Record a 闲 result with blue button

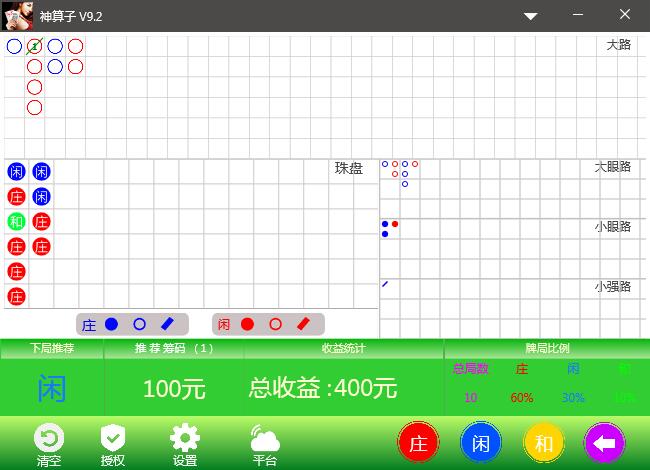pyautogui.click(x=481, y=443)
